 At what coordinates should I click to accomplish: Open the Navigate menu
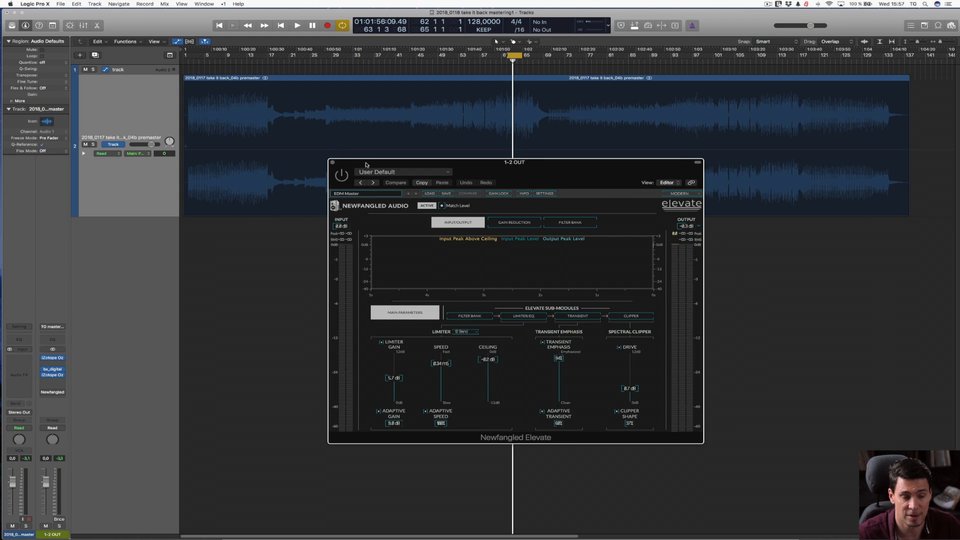119,4
